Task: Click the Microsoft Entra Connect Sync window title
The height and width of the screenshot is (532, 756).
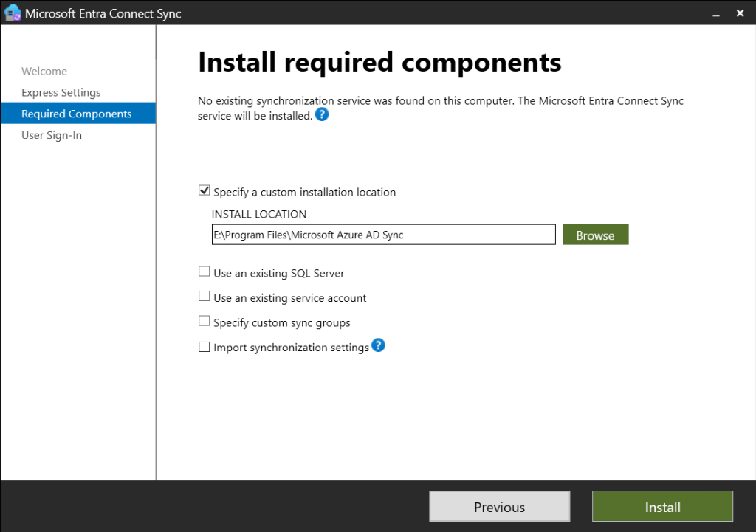Action: coord(103,13)
